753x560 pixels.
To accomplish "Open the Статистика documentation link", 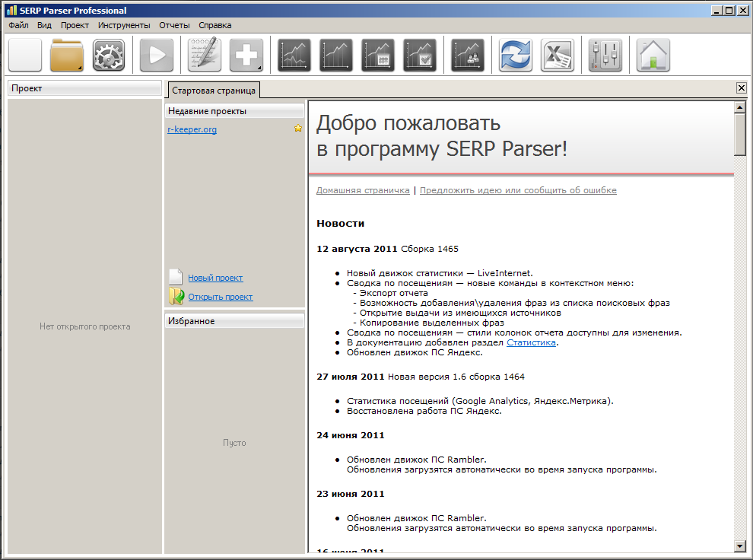I will (531, 342).
